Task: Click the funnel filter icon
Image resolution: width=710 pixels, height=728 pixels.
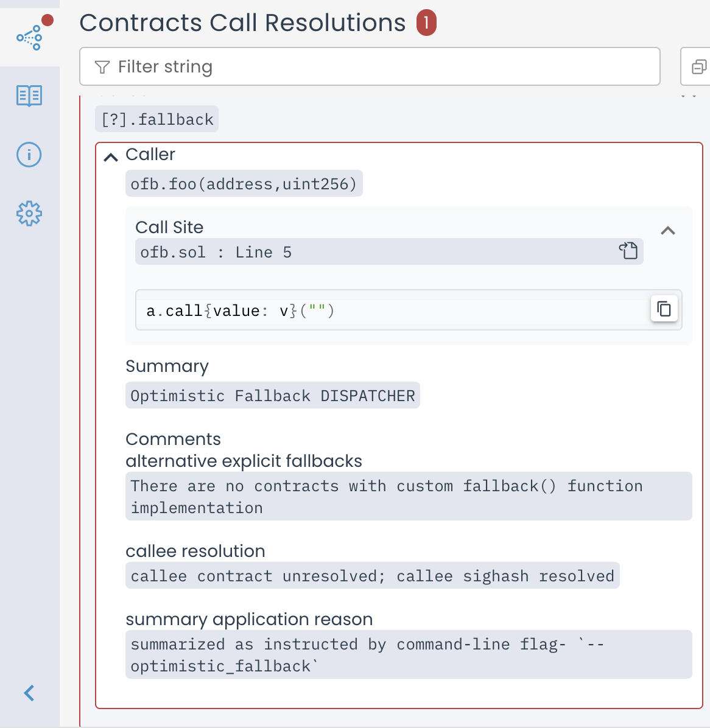Action: click(x=102, y=67)
